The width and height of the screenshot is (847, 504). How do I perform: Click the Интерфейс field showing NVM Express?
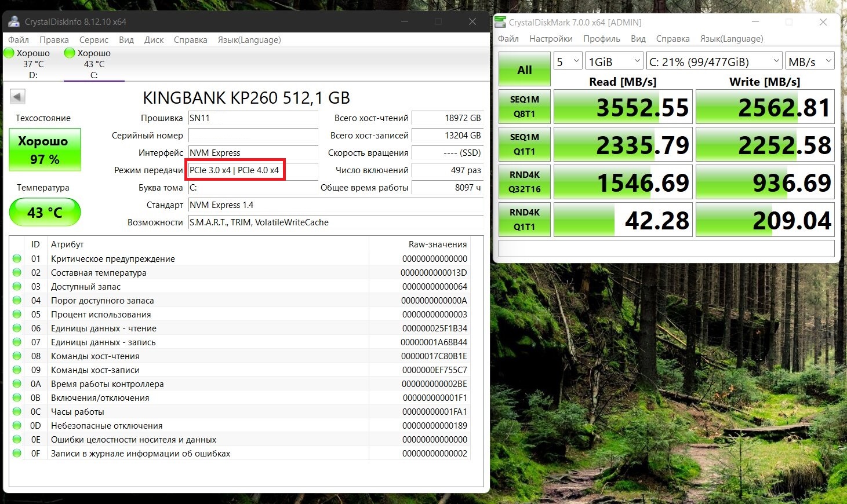253,152
